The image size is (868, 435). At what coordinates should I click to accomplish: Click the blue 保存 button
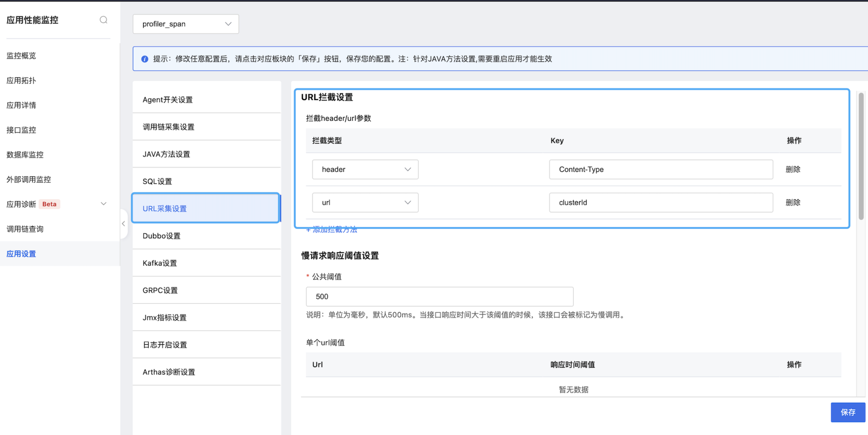848,412
